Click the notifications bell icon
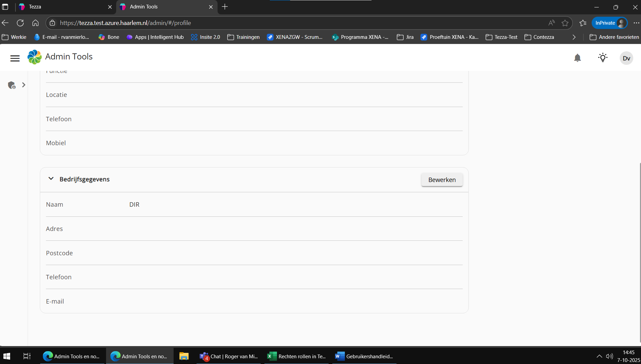 (578, 58)
